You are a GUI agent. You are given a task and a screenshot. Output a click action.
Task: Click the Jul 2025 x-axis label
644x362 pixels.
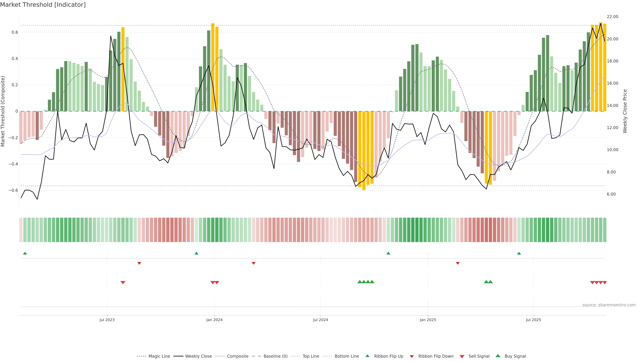pos(533,320)
